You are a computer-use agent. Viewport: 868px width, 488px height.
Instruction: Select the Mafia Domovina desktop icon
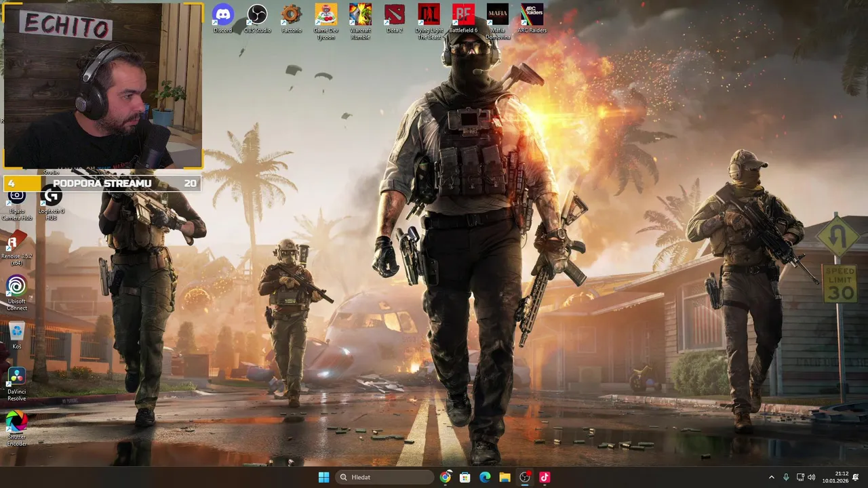coord(498,21)
